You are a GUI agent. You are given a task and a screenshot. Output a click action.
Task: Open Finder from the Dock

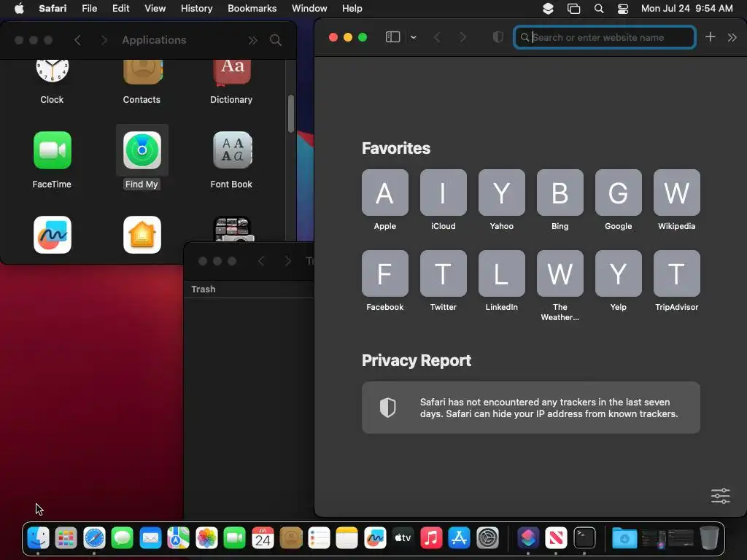(x=38, y=538)
